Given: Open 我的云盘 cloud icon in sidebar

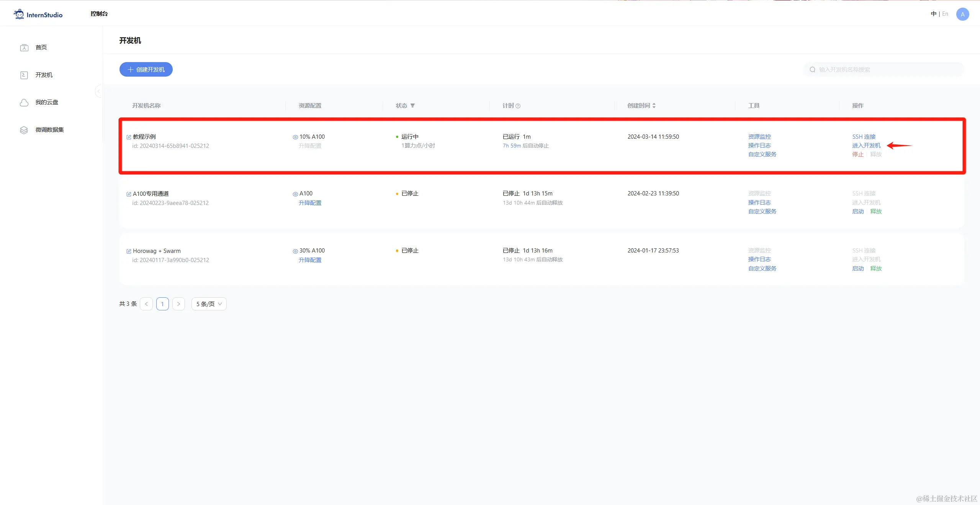Looking at the screenshot, I should pyautogui.click(x=24, y=102).
